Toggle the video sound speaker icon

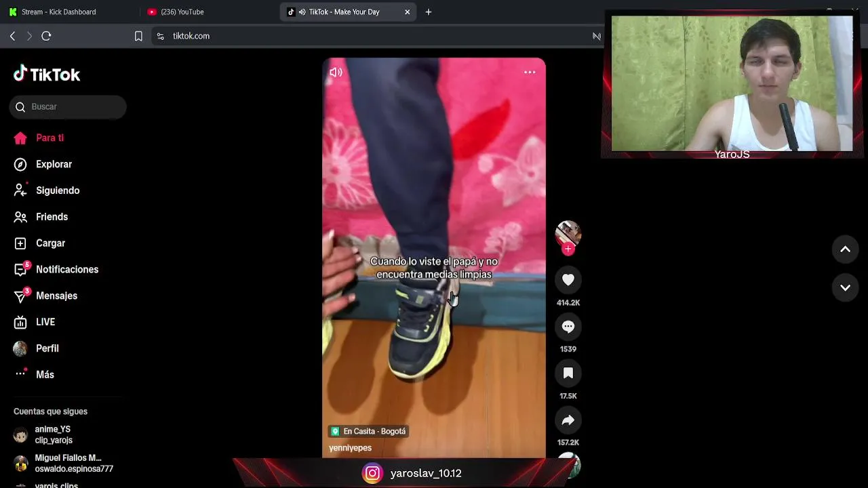tap(336, 72)
